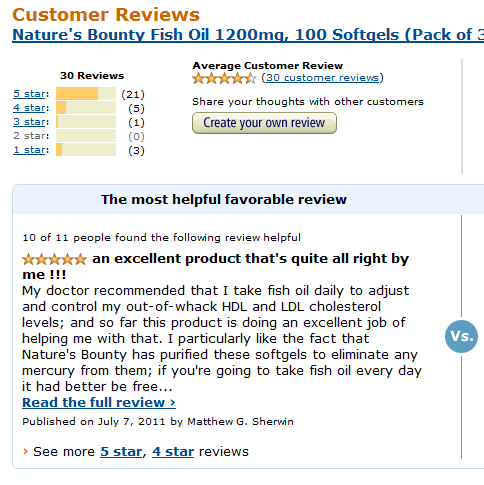Click the average rating stars icon
This screenshot has height=485, width=484.
pos(224,78)
